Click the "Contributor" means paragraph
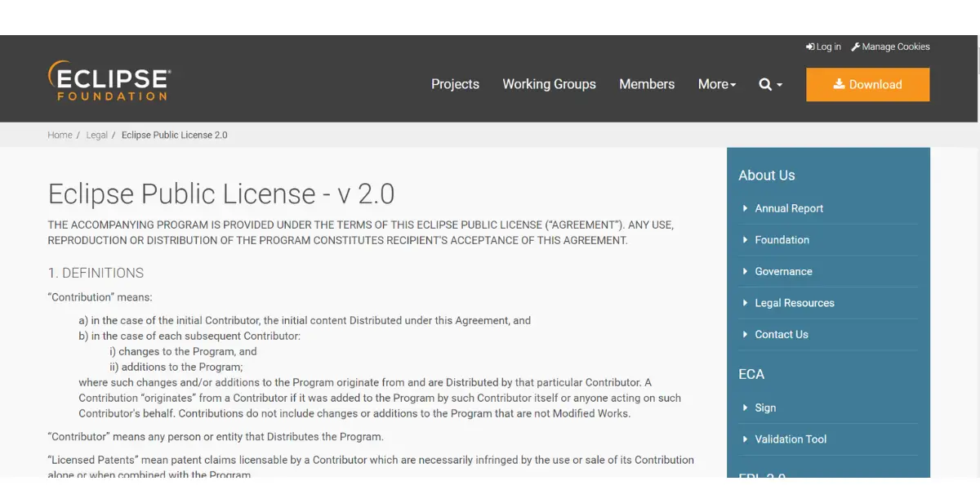 (x=216, y=436)
